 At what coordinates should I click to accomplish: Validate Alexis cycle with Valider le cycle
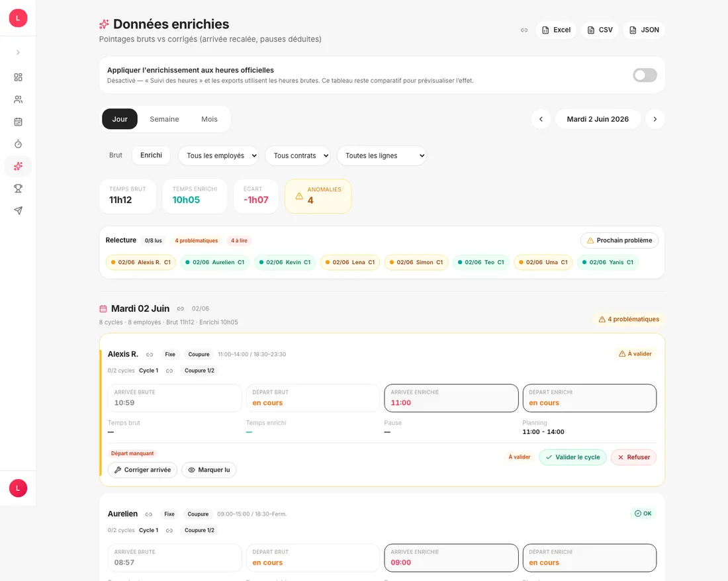point(572,457)
